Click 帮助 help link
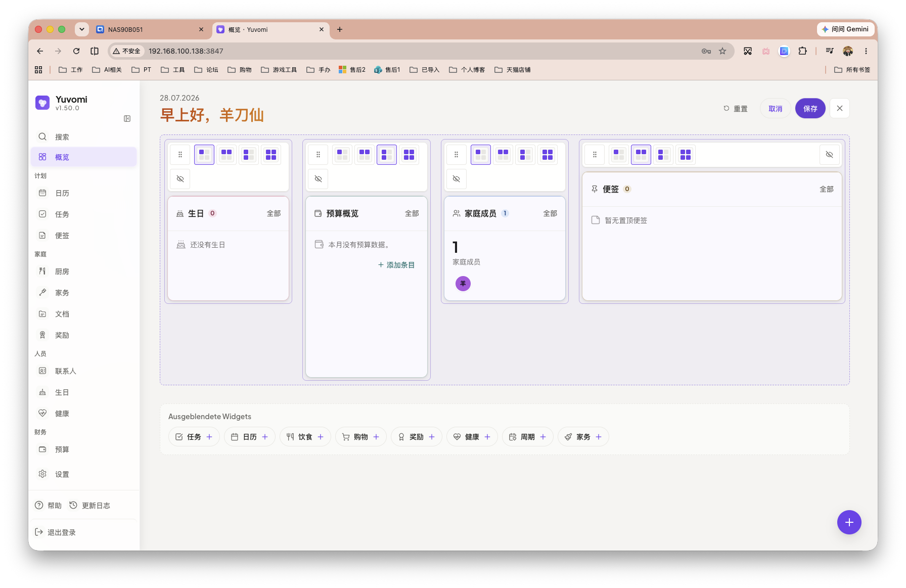Screen dimensions: 906x588 pos(48,506)
